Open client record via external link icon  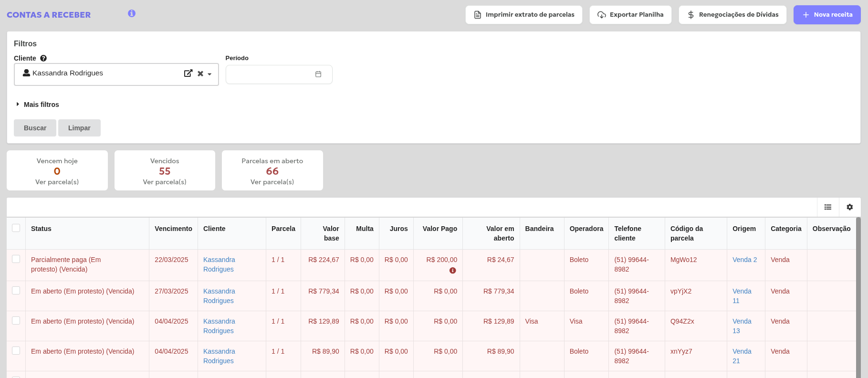188,73
